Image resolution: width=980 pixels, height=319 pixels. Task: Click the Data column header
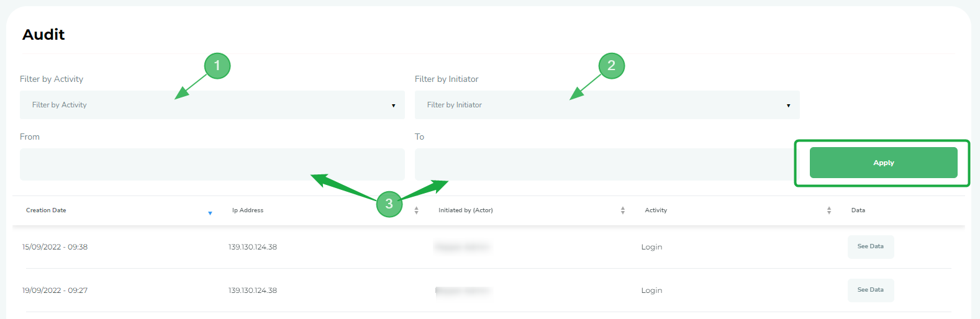point(858,210)
